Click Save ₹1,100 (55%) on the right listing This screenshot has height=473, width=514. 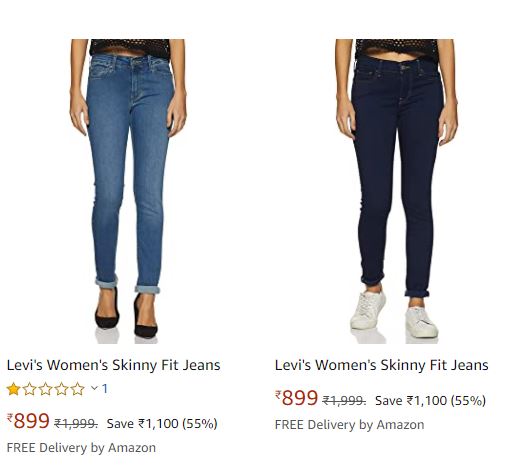point(430,400)
